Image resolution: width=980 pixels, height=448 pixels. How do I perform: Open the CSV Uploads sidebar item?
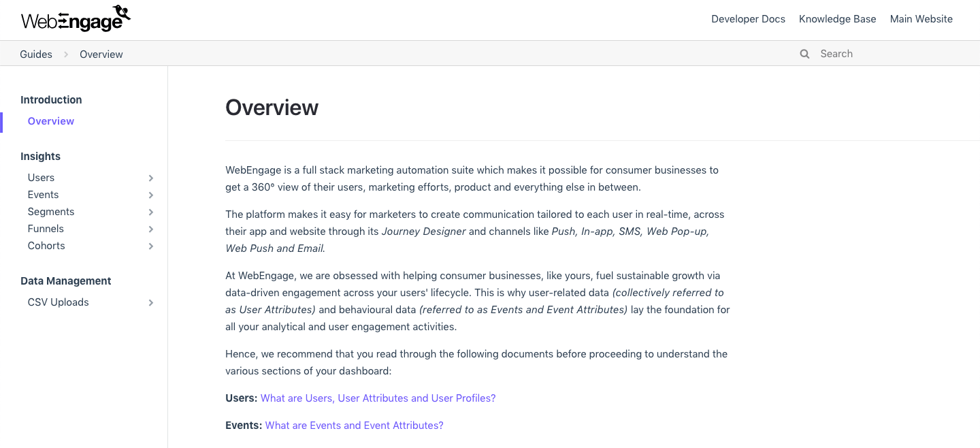click(x=59, y=302)
